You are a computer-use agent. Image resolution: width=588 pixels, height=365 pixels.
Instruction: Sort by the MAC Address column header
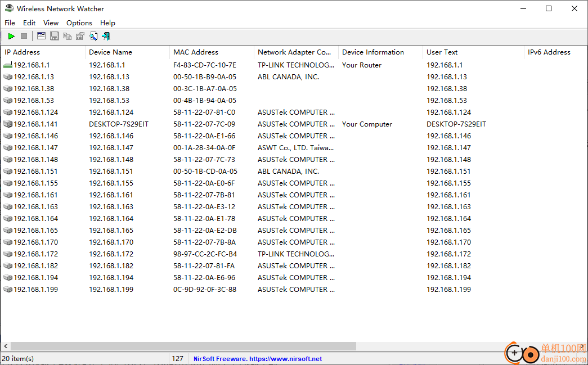tap(212, 52)
